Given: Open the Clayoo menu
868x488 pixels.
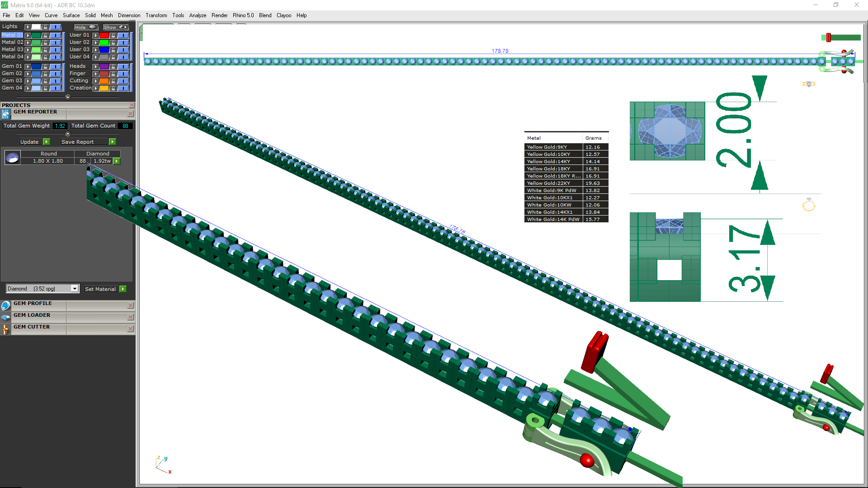Looking at the screenshot, I should coord(283,15).
